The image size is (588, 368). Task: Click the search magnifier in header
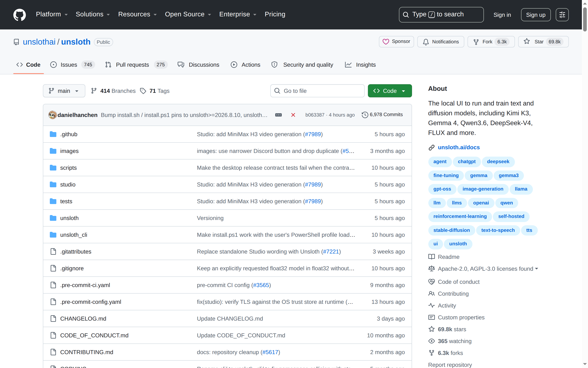click(406, 15)
